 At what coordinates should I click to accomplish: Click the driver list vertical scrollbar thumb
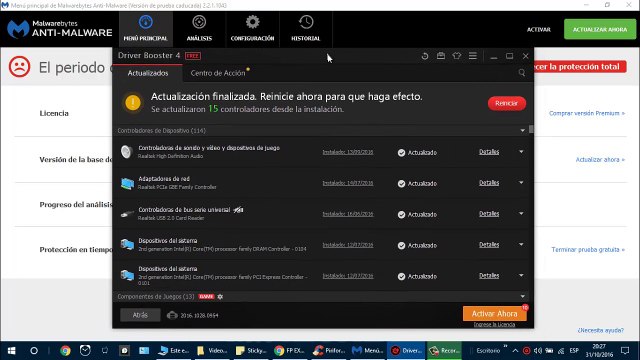(x=531, y=129)
